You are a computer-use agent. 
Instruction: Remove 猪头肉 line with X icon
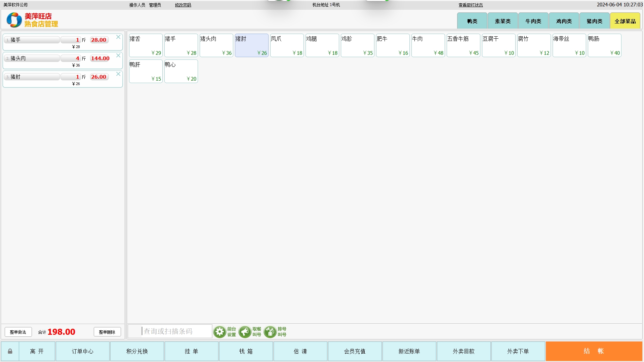pos(118,56)
